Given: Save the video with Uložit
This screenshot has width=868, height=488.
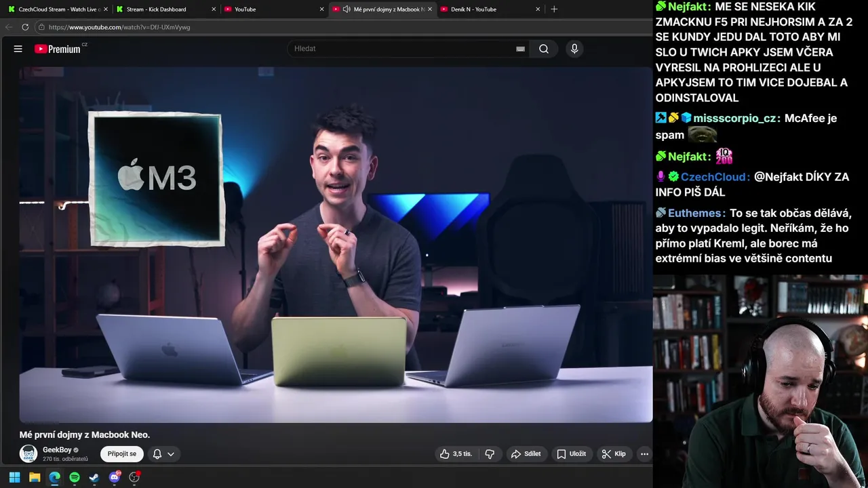Looking at the screenshot, I should [x=571, y=454].
